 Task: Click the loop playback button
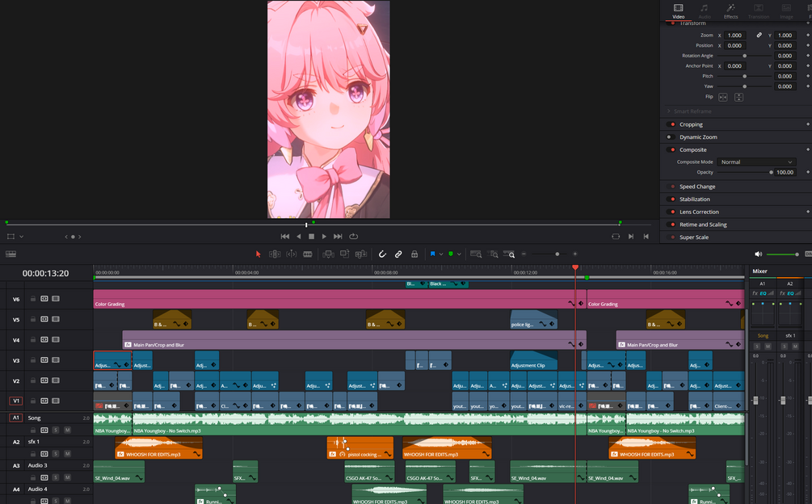(x=355, y=236)
